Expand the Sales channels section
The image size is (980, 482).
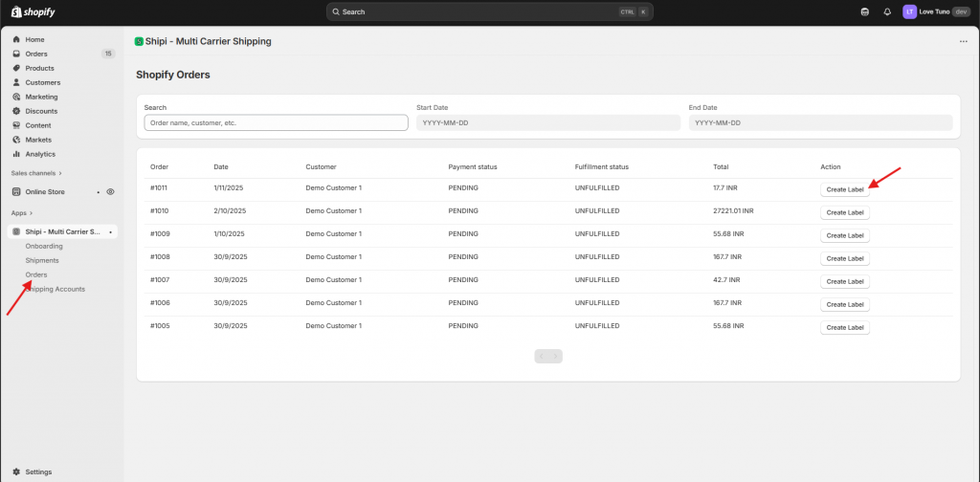60,173
